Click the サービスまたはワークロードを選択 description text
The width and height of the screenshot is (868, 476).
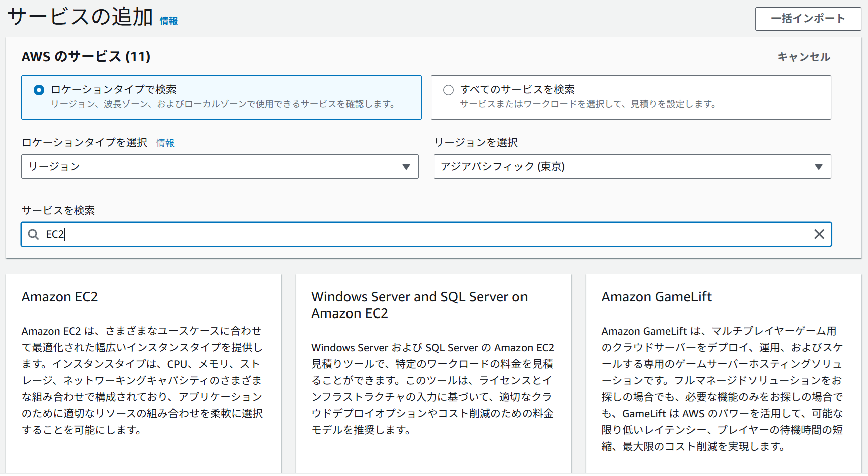(589, 104)
